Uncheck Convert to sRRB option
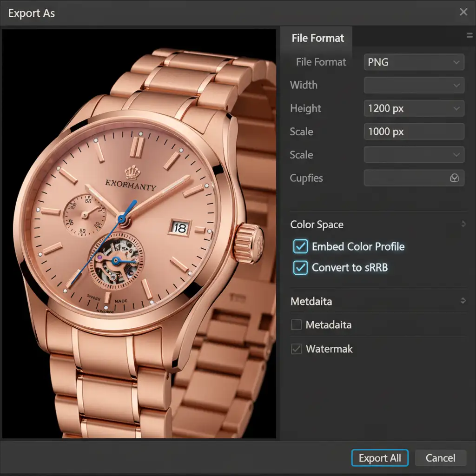Image resolution: width=476 pixels, height=476 pixels. click(300, 268)
